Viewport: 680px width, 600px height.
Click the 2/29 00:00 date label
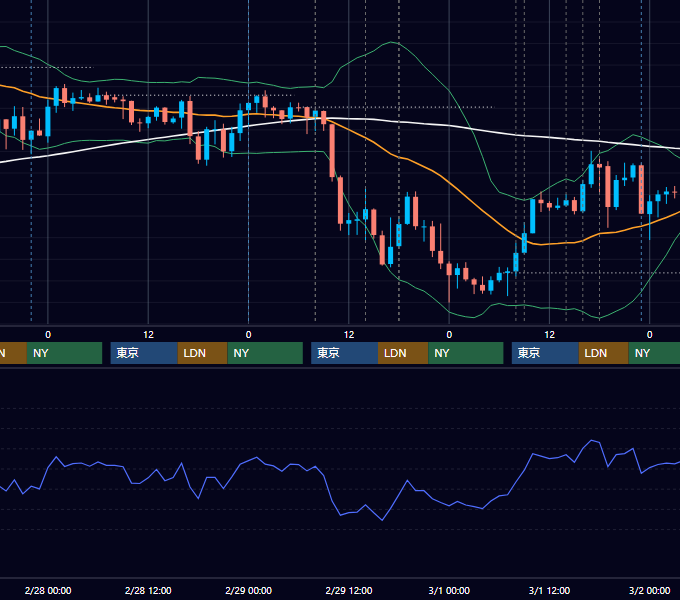(248, 590)
